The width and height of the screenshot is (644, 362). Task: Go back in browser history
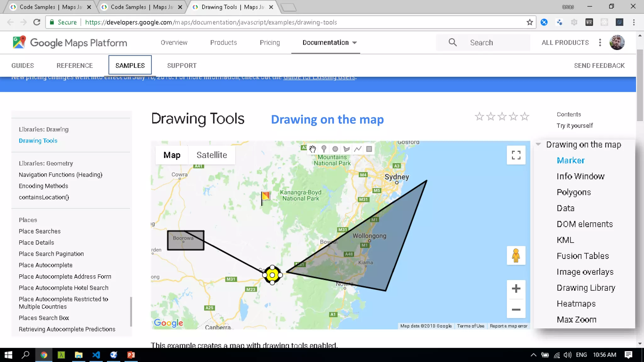10,22
